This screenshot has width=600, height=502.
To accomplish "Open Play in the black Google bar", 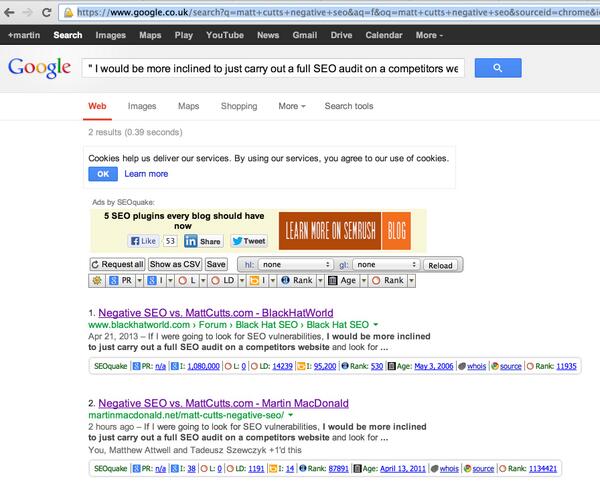I will click(x=184, y=35).
